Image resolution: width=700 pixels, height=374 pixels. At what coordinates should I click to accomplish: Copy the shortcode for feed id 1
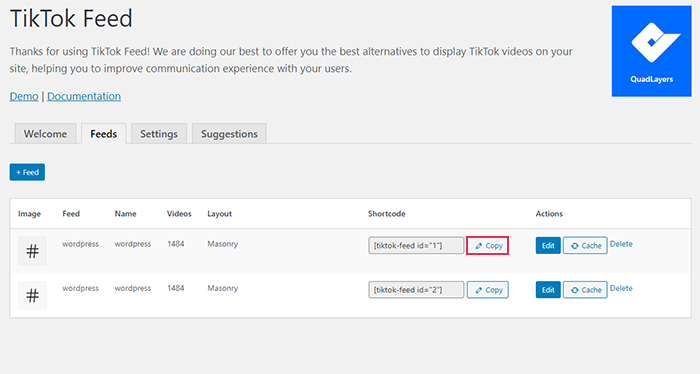click(488, 245)
